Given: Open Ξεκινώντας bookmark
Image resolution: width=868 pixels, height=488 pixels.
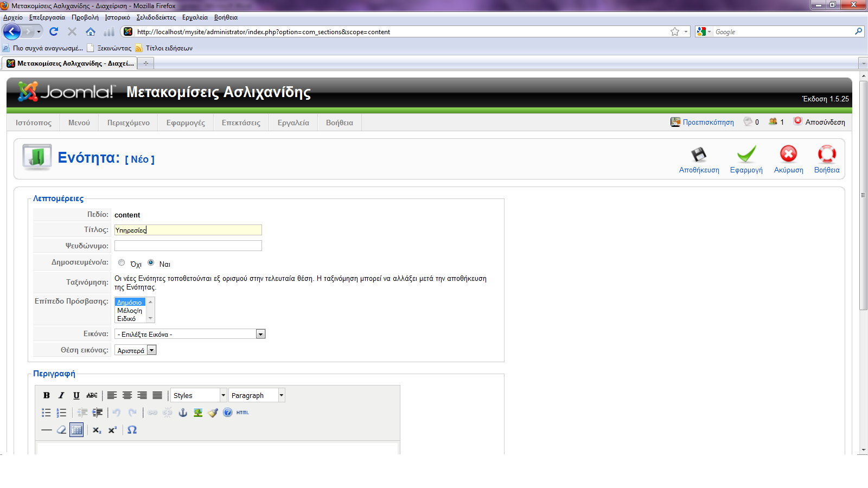Looking at the screenshot, I should click(109, 48).
